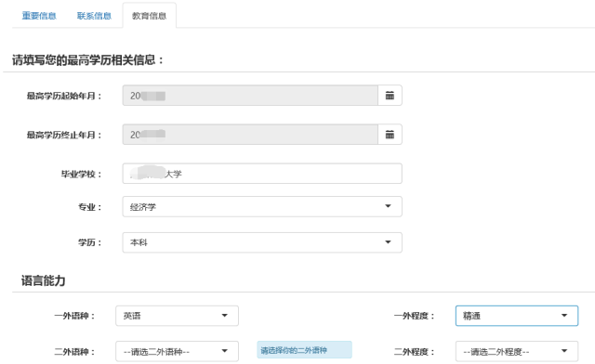Click the 请选择你的二外语种 hint tooltip
The height and width of the screenshot is (364, 595).
coord(304,349)
